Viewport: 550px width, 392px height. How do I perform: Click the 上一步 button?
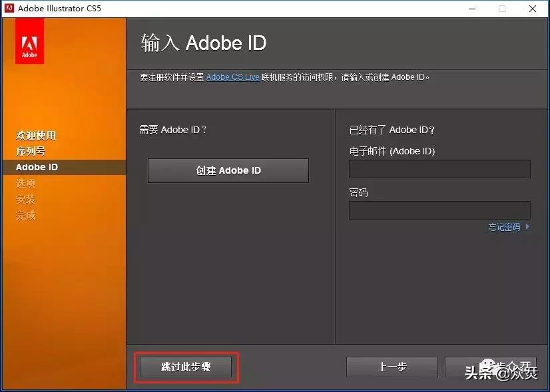click(x=392, y=367)
